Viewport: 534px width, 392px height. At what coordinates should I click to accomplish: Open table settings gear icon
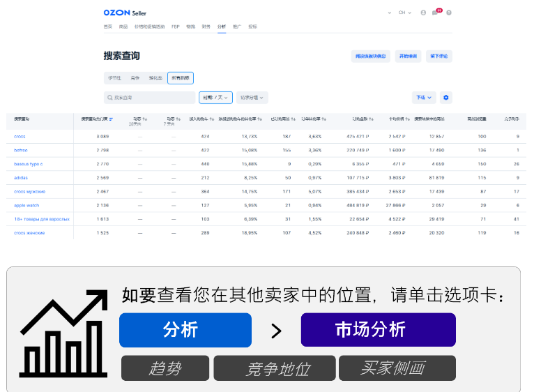(445, 98)
